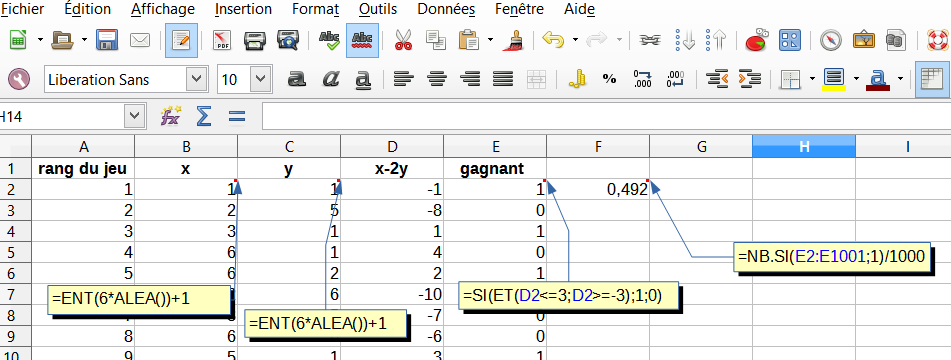The image size is (951, 360).
Task: Merge and center cells icon
Action: [536, 79]
